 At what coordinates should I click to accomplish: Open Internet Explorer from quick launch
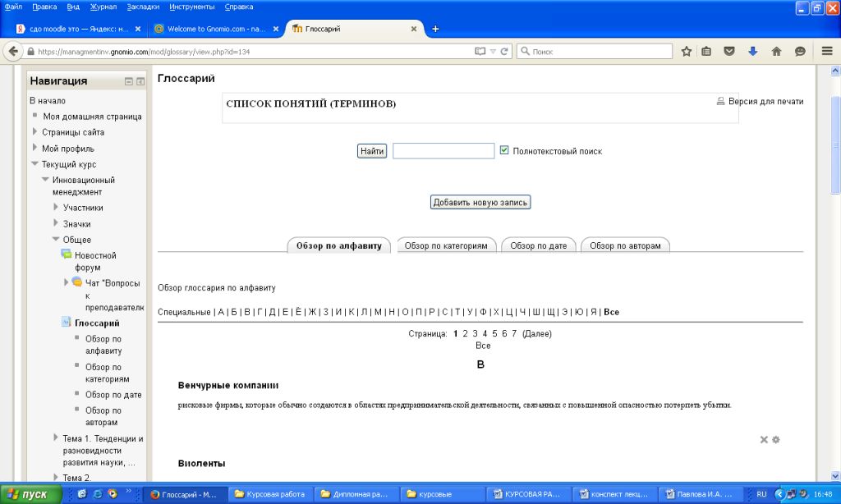coord(97,494)
